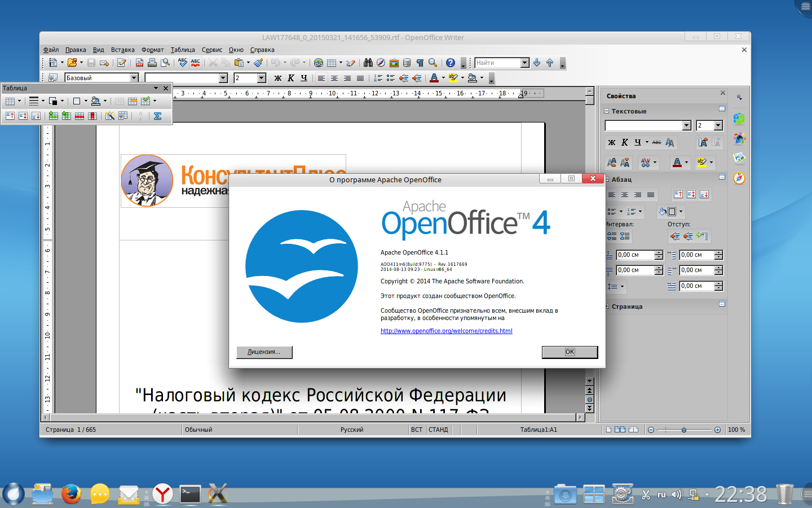Open Page Preview from the toolbar

[165, 63]
